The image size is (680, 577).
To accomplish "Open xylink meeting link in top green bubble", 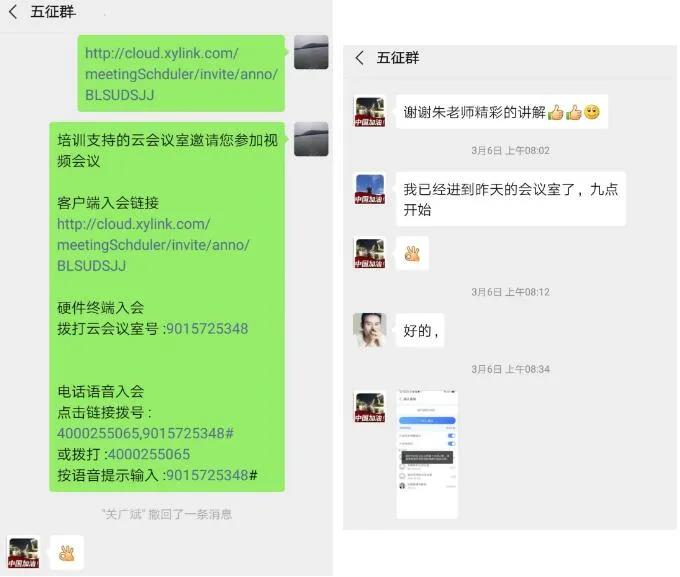I will point(181,74).
